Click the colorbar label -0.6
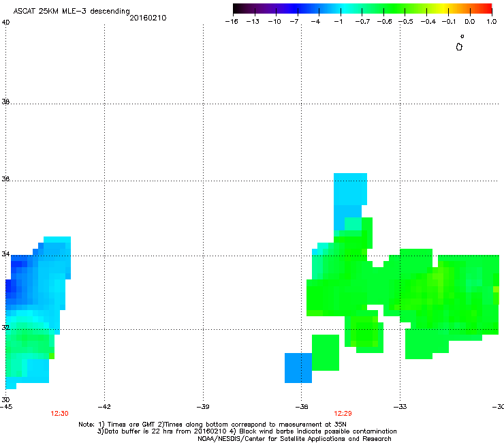 384,22
